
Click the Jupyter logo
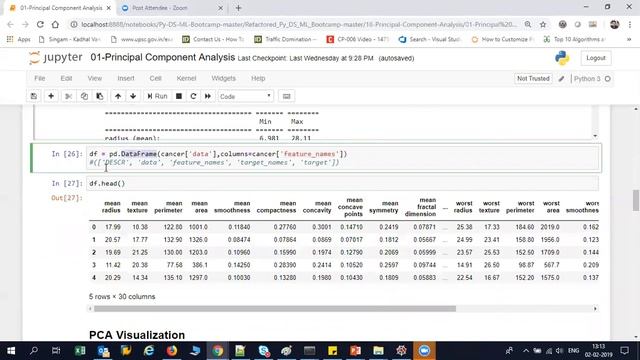point(56,58)
